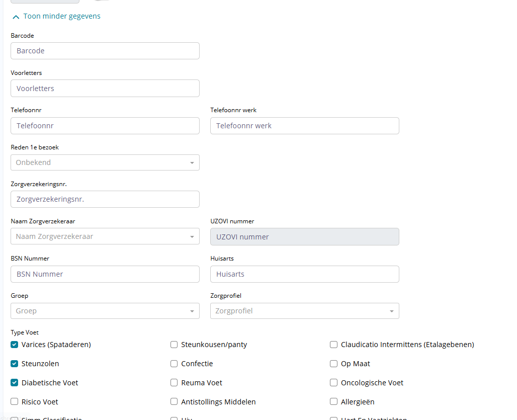Focus the Voorletters text field
The height and width of the screenshot is (420, 517).
click(x=105, y=89)
